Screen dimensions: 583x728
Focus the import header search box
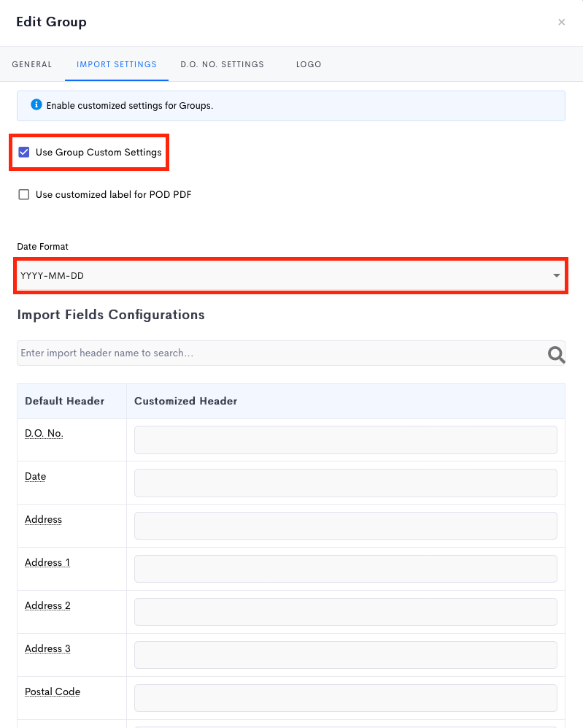click(x=282, y=353)
